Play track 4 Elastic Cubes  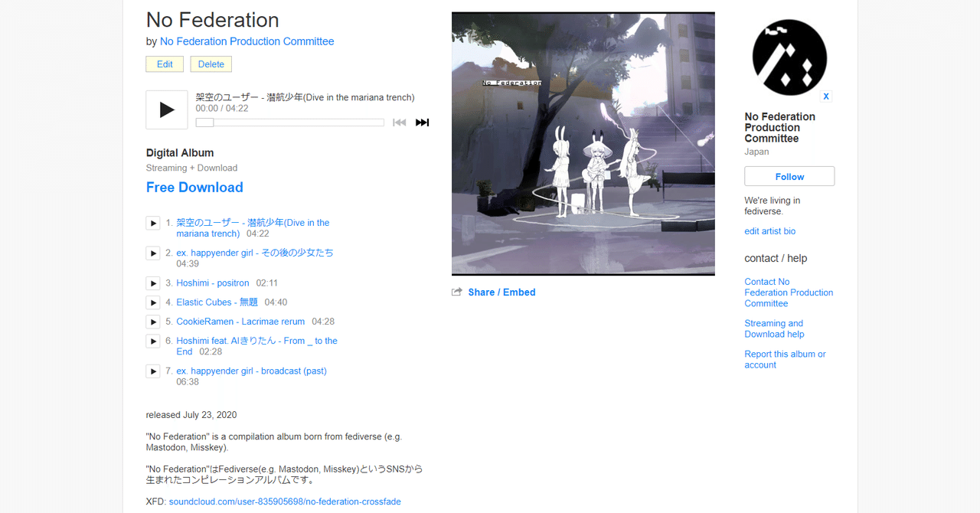pos(153,302)
